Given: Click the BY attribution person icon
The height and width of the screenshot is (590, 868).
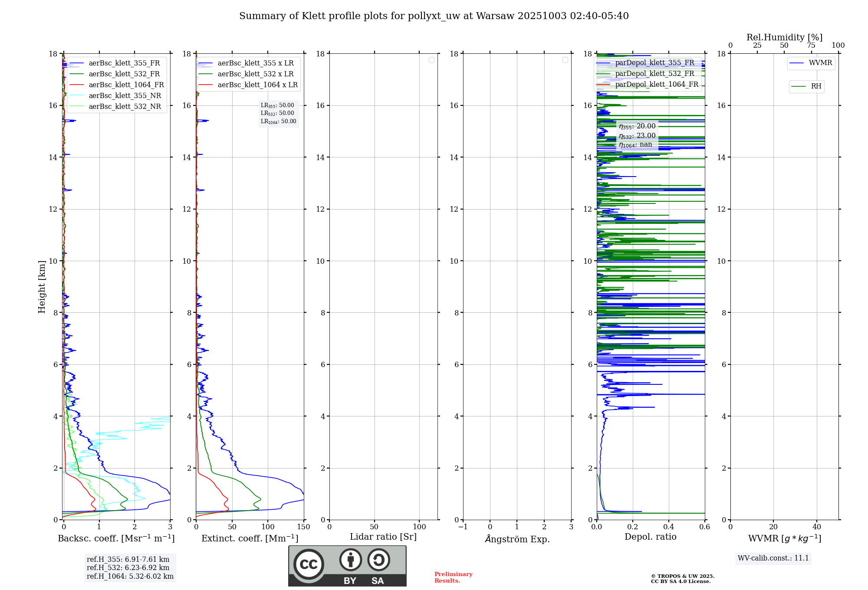Looking at the screenshot, I should pyautogui.click(x=350, y=560).
